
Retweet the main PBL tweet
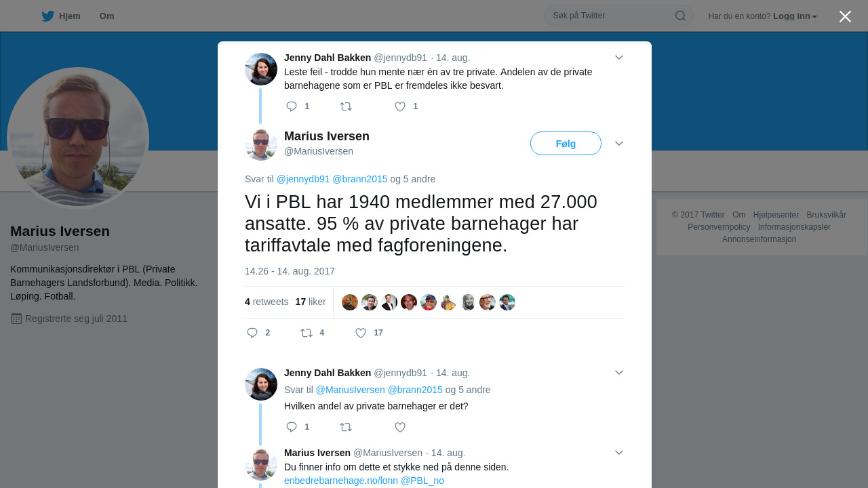[307, 333]
